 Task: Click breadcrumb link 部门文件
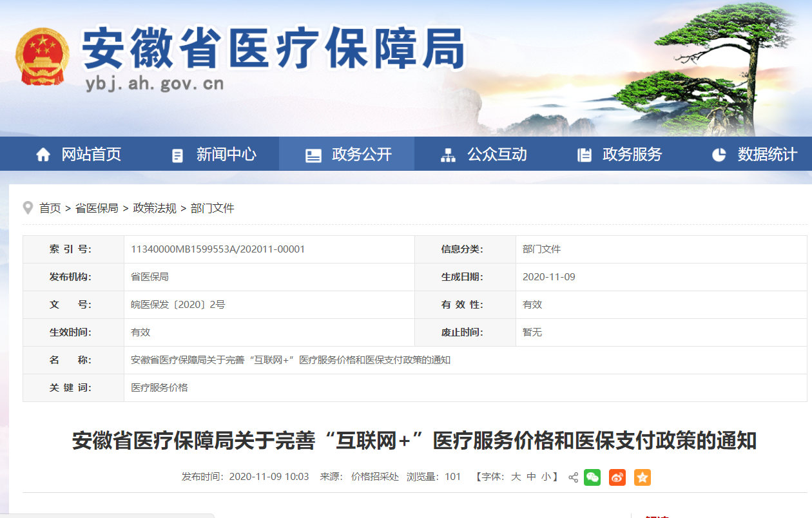pos(213,208)
